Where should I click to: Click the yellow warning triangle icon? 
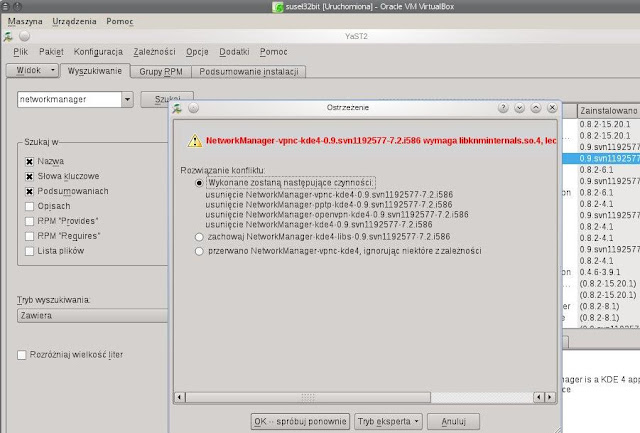[195, 141]
